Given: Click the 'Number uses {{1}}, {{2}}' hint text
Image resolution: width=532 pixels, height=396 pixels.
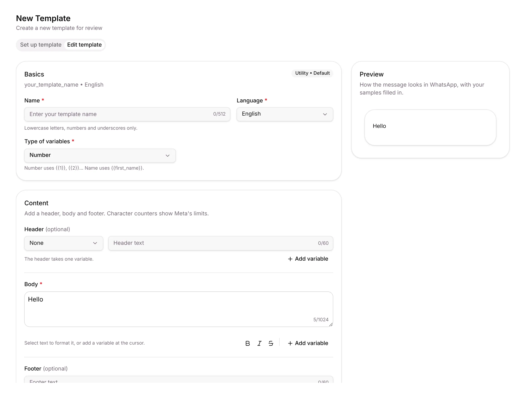Looking at the screenshot, I should point(84,168).
